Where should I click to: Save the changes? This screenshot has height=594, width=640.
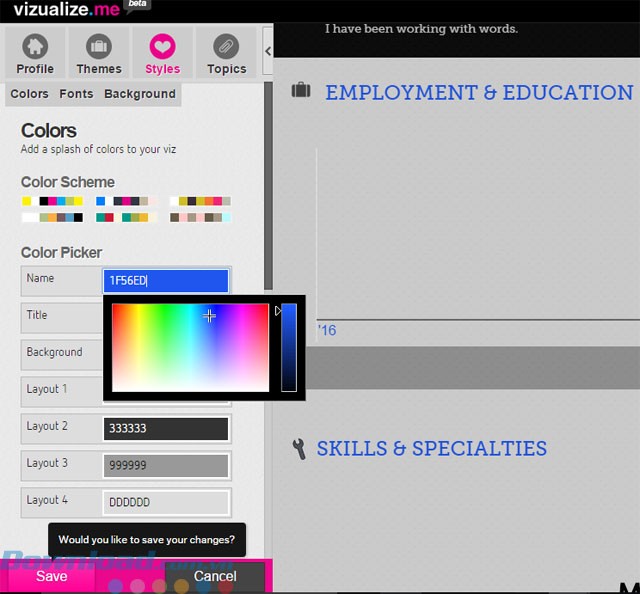tap(52, 576)
